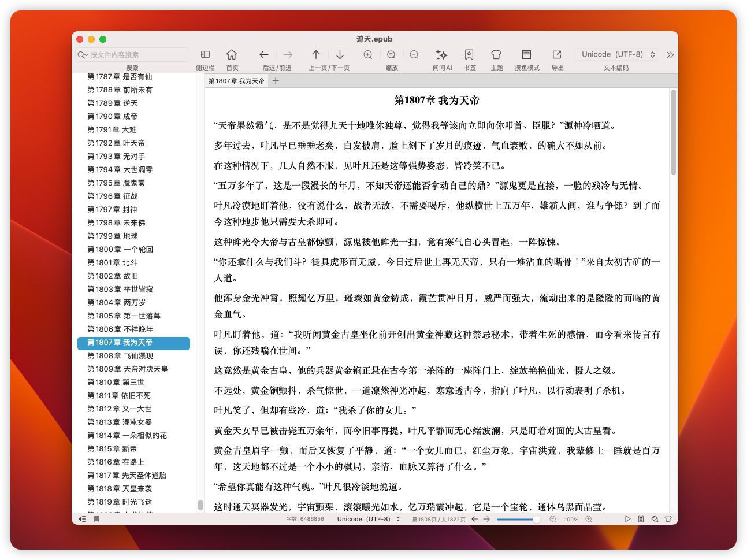Open chapter 第1808章 飞仙瀑现 in sidebar
Viewport: 747px width, 560px height.
pos(120,356)
